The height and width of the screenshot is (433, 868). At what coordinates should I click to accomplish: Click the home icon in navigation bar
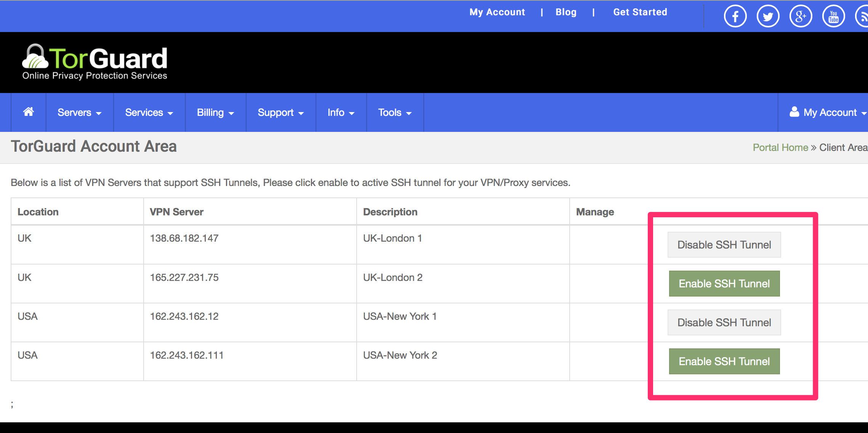tap(29, 112)
